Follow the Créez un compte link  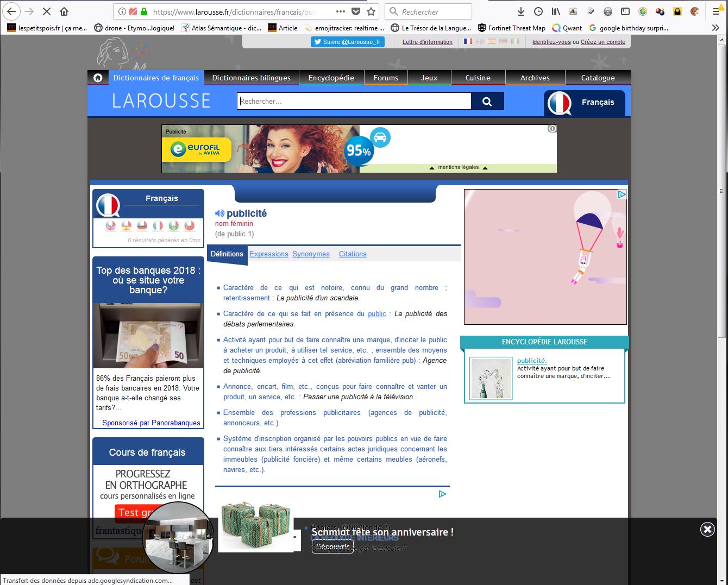click(x=603, y=42)
